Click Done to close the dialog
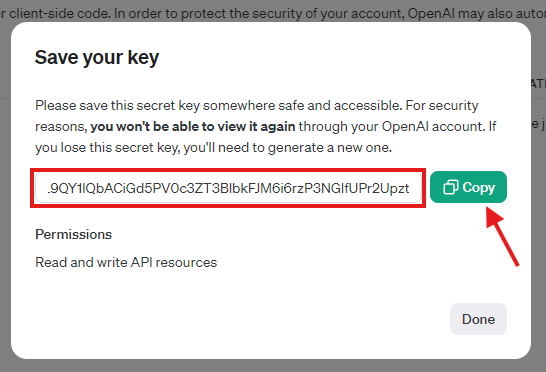 478,319
